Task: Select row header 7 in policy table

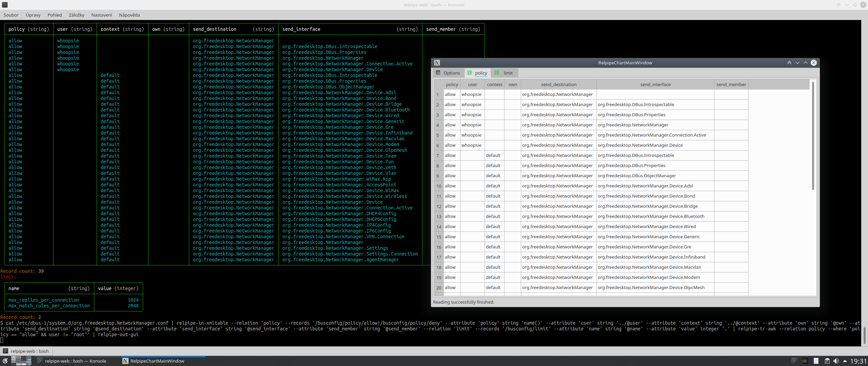Action: (439, 156)
